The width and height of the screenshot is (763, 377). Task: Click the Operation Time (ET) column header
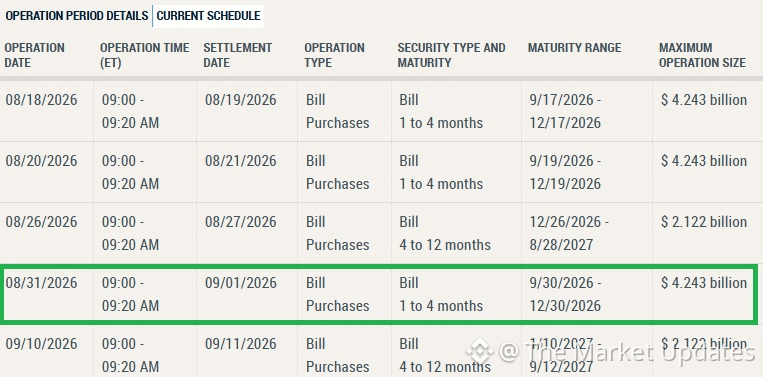pos(145,55)
